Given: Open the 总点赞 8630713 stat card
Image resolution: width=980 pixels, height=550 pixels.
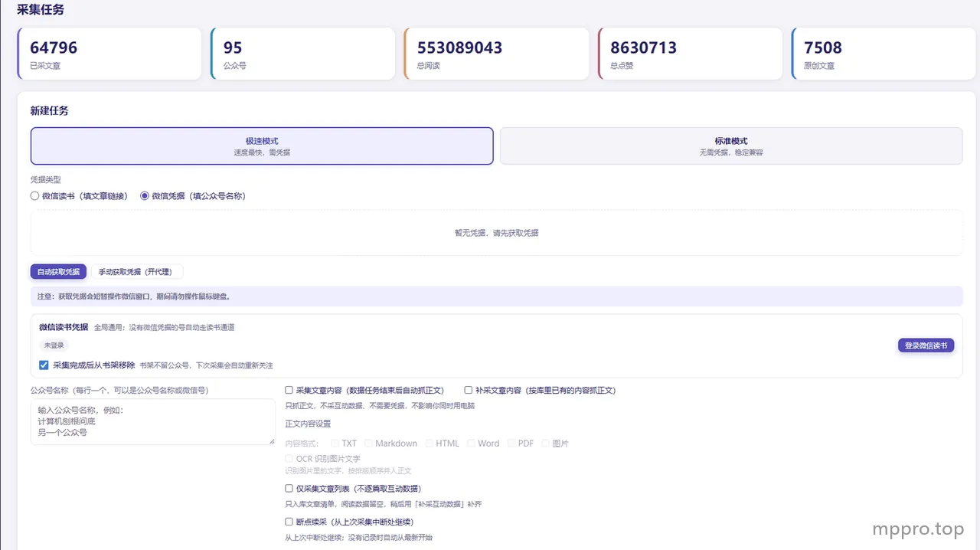Looking at the screenshot, I should pos(690,54).
